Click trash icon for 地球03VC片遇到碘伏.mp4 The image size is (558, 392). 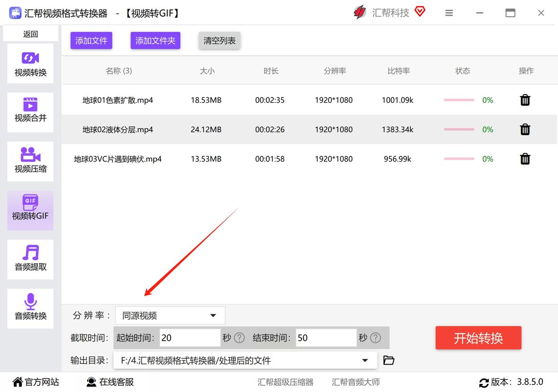click(x=525, y=159)
